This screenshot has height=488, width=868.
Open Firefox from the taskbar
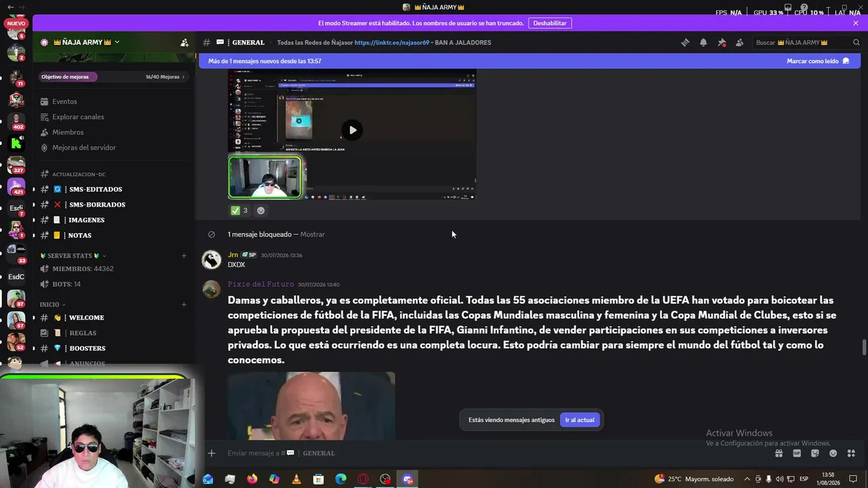252,479
